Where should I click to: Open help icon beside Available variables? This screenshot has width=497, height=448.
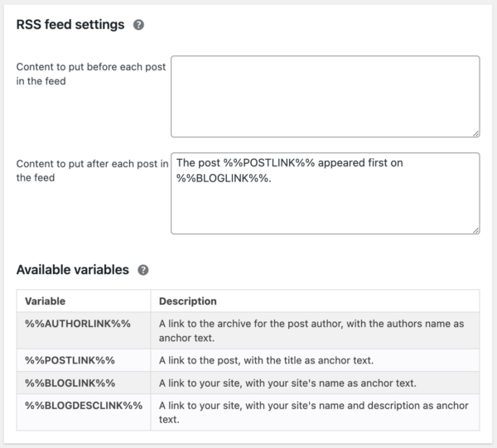143,270
